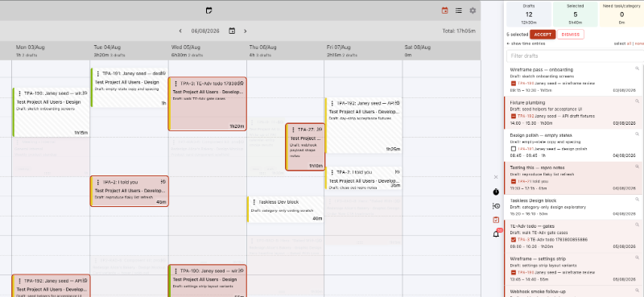The width and height of the screenshot is (644, 297).
Task: Open the time history icon
Action: click(496, 206)
